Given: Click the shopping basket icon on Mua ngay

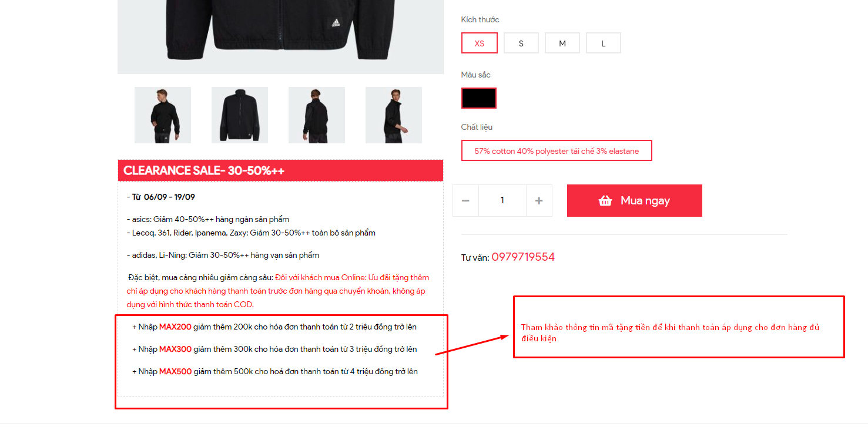Looking at the screenshot, I should (605, 201).
